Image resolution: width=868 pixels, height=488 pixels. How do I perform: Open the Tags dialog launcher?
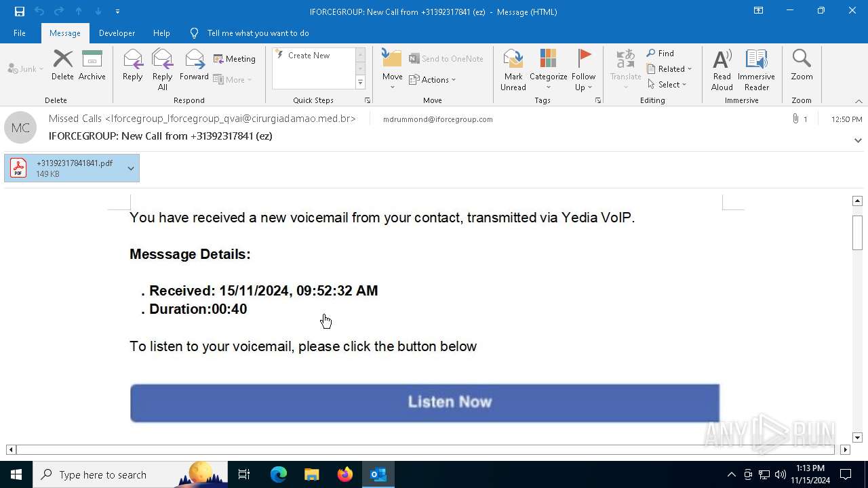(x=598, y=100)
